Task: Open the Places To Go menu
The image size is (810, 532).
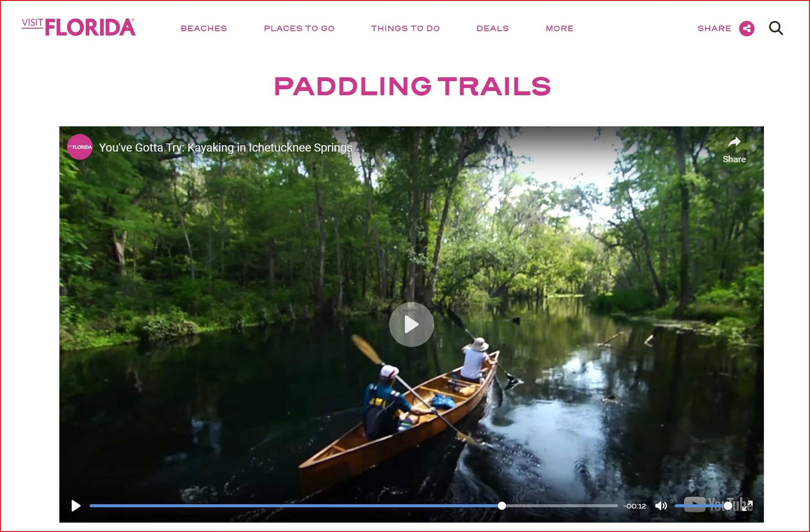Action: [299, 28]
